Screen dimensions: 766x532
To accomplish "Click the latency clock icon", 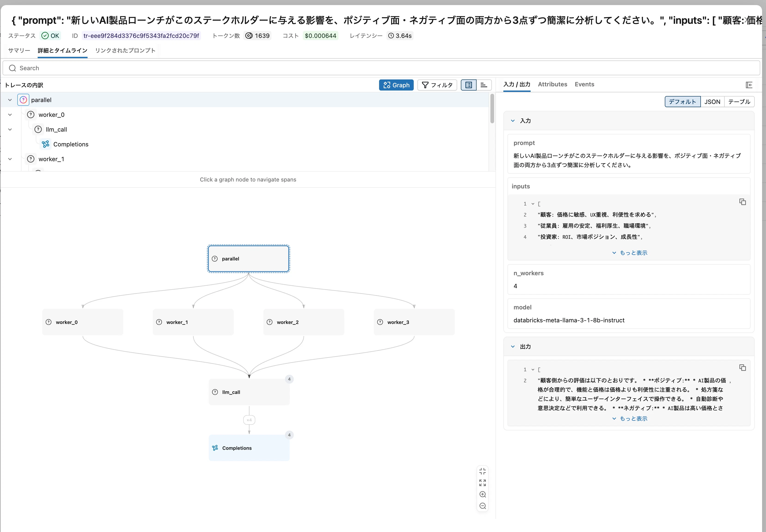I will pos(391,36).
